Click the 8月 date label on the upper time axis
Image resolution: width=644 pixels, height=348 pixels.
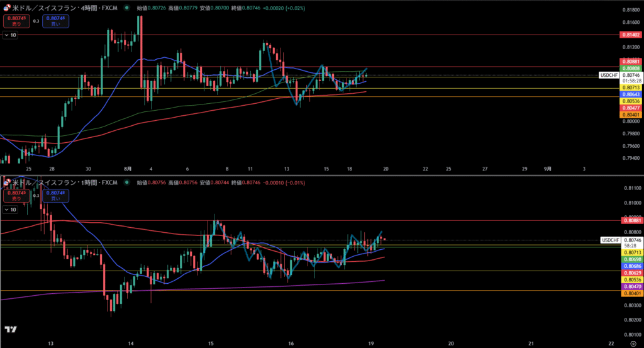point(128,169)
